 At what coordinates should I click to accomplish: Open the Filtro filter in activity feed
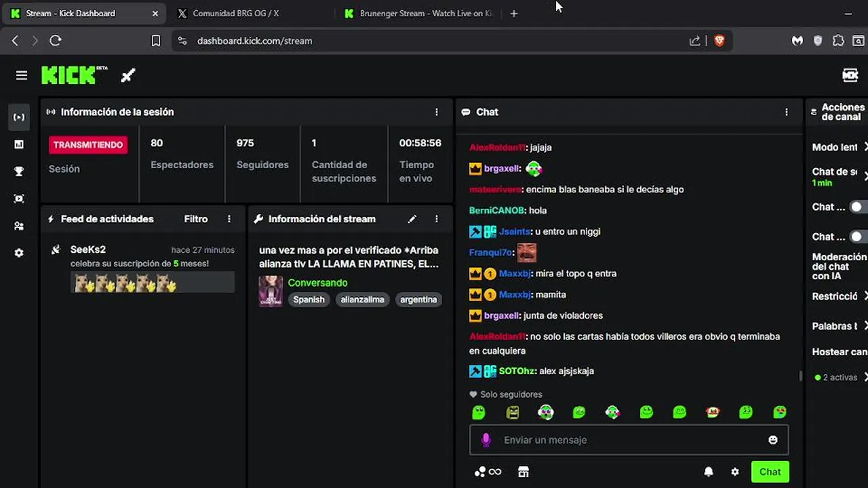point(196,219)
